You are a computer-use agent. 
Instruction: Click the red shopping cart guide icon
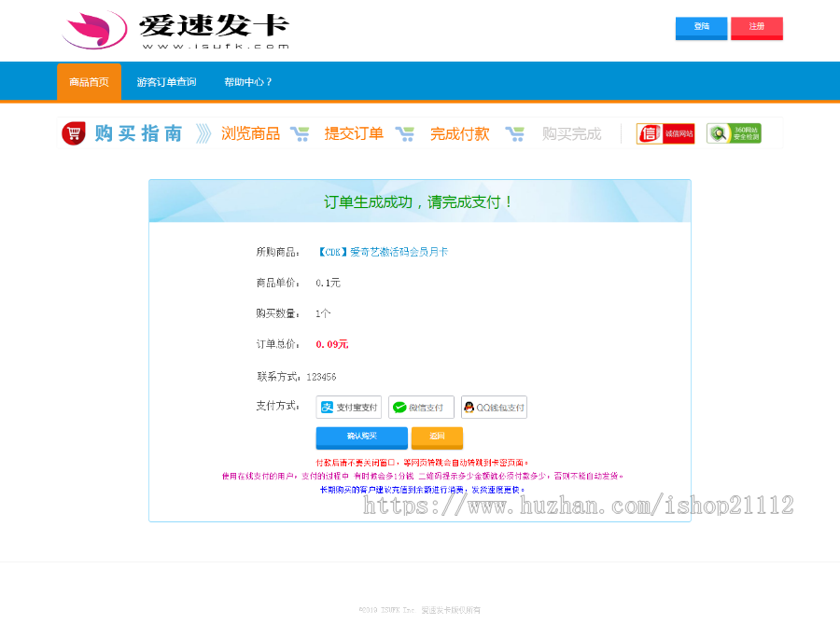coord(74,133)
